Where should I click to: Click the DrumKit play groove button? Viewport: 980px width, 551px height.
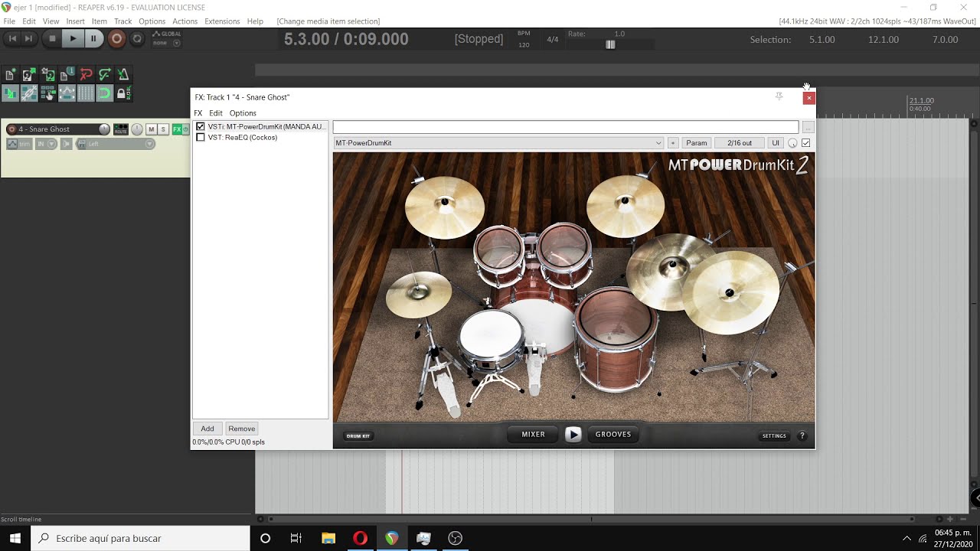[x=573, y=435]
